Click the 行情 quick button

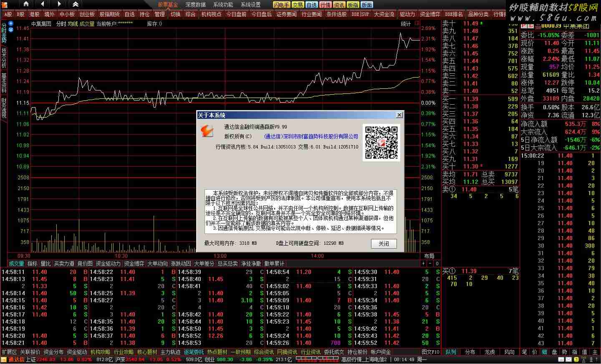click(x=325, y=5)
